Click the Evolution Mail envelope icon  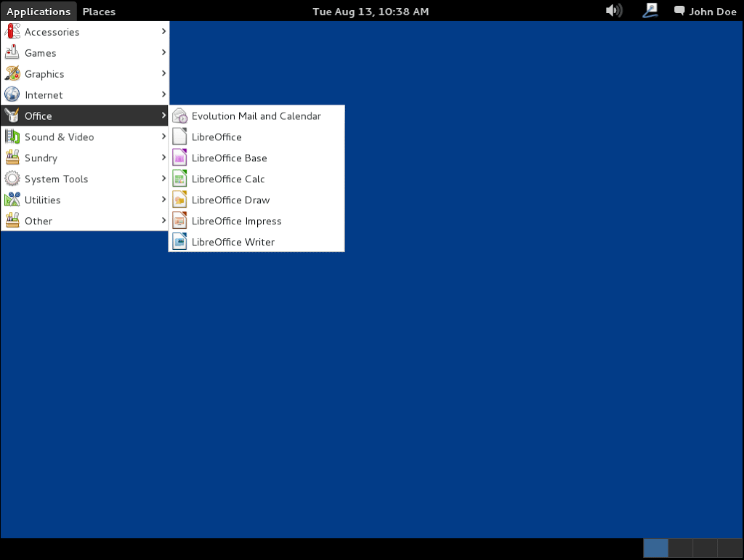[180, 115]
